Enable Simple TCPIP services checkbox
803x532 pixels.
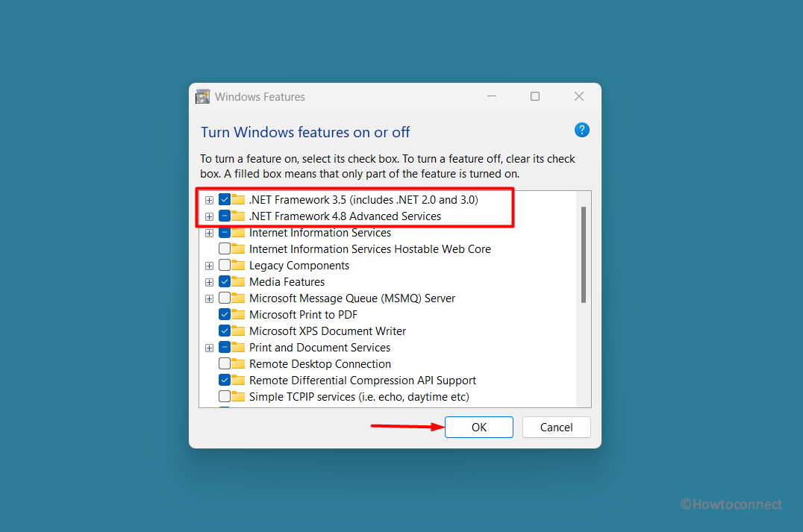click(225, 396)
